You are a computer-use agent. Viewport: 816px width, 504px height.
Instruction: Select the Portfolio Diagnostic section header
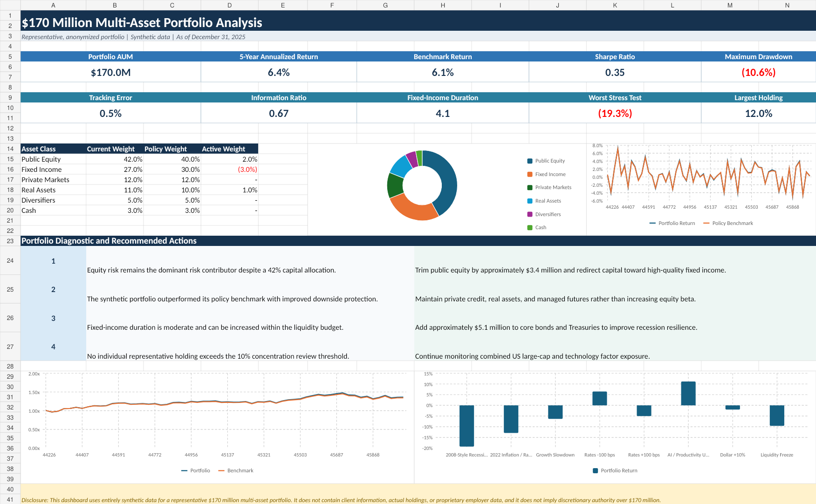point(418,241)
